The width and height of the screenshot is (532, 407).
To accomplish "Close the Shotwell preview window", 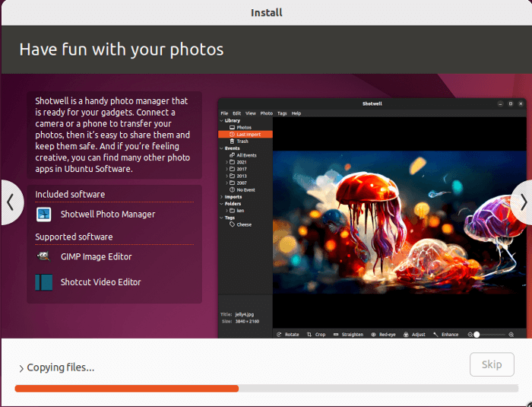I will point(521,104).
